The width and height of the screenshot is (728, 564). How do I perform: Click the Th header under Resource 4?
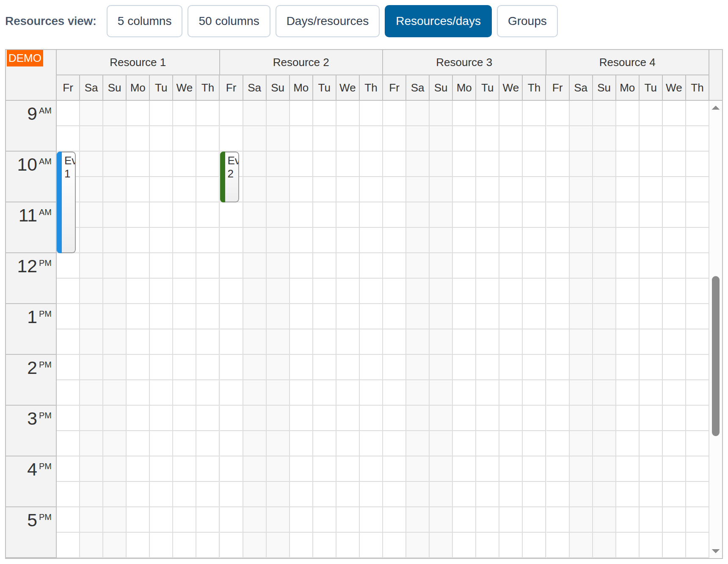tap(697, 88)
